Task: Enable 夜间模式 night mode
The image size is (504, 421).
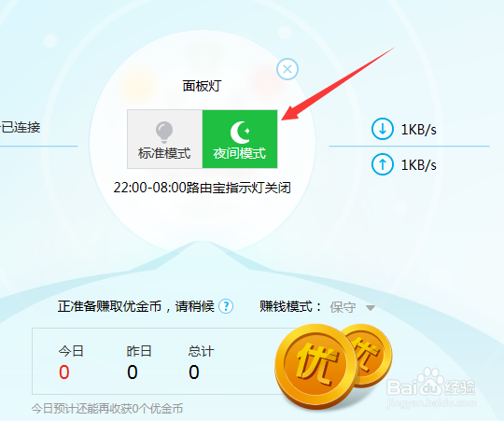Action: [240, 139]
